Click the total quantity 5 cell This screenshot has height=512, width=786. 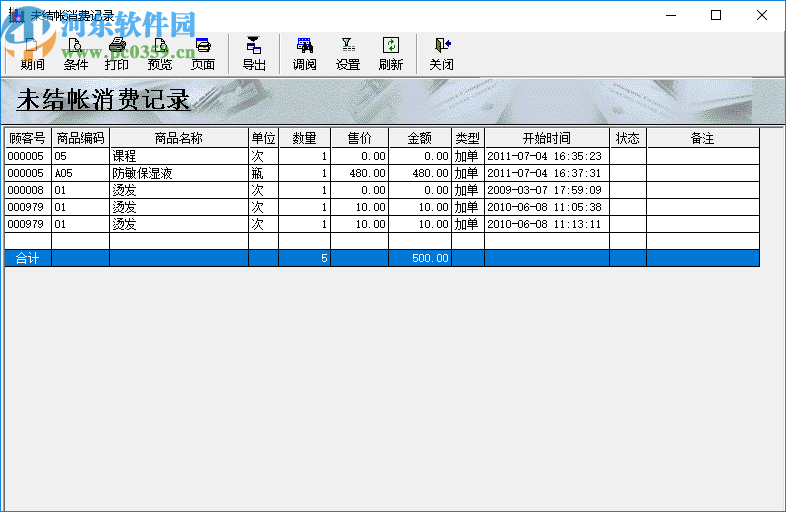click(x=304, y=258)
